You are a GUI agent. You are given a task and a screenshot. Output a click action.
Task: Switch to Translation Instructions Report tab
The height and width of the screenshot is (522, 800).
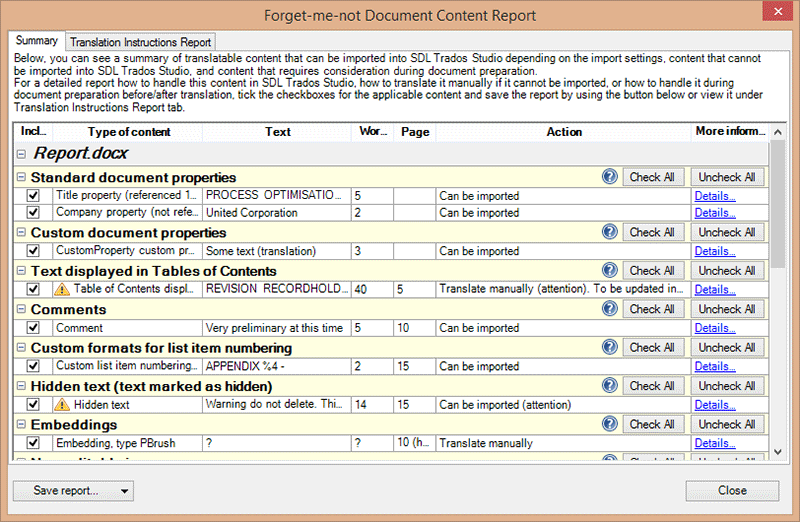coord(140,42)
